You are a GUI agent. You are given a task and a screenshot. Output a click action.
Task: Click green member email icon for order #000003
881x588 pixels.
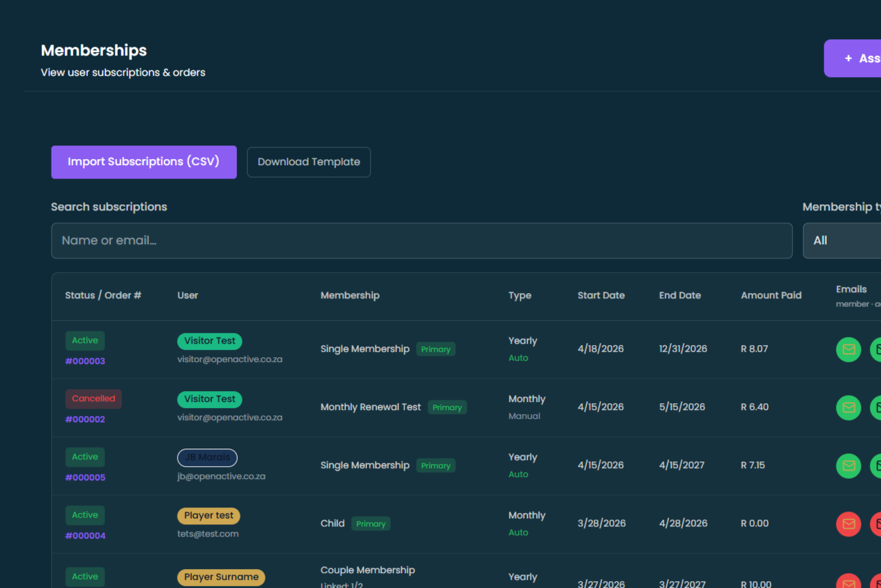tap(848, 349)
